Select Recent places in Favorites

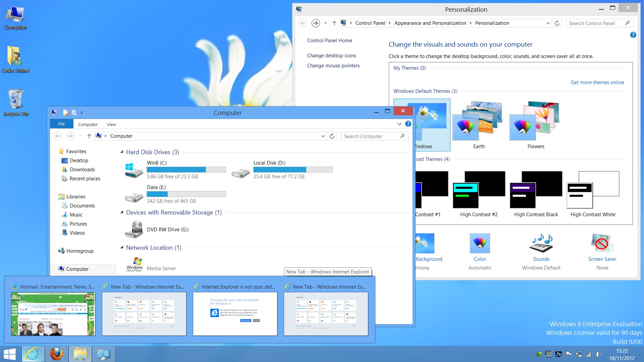click(85, 179)
